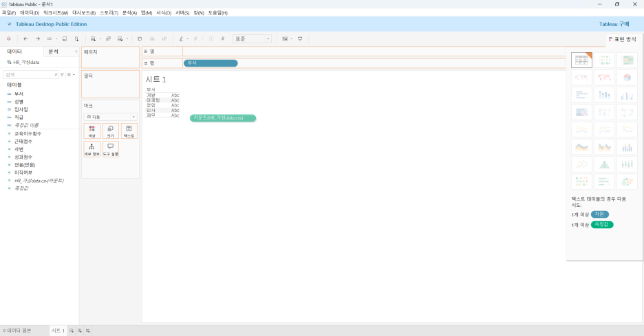Screen dimensions: 644x336
Task: Click the filter icon beside the search box
Action: [x=63, y=75]
